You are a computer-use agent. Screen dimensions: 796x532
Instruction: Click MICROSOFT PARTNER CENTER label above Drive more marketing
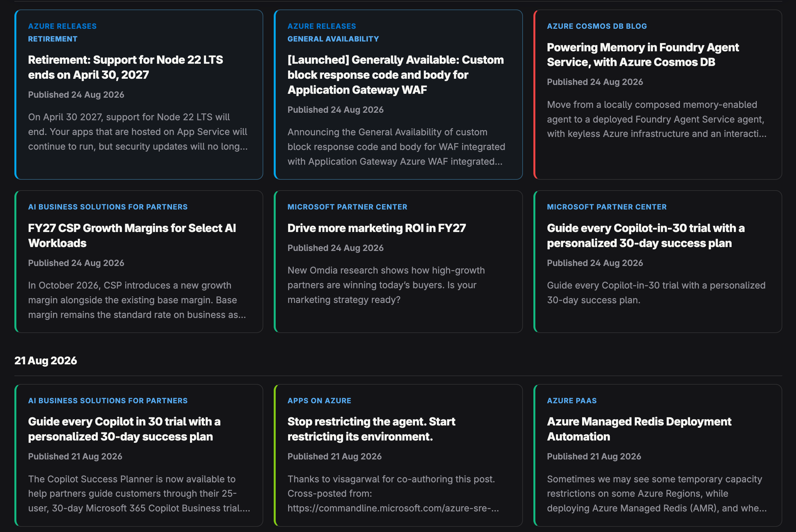(347, 207)
